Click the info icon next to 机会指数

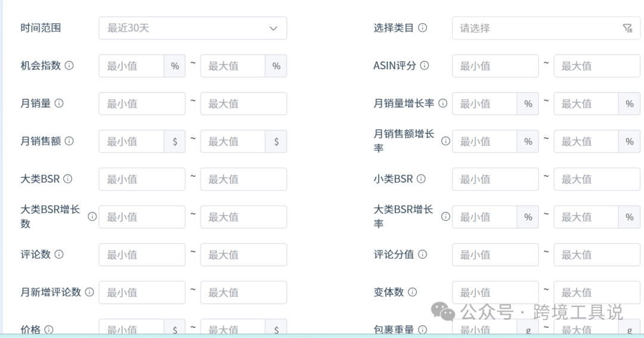69,65
